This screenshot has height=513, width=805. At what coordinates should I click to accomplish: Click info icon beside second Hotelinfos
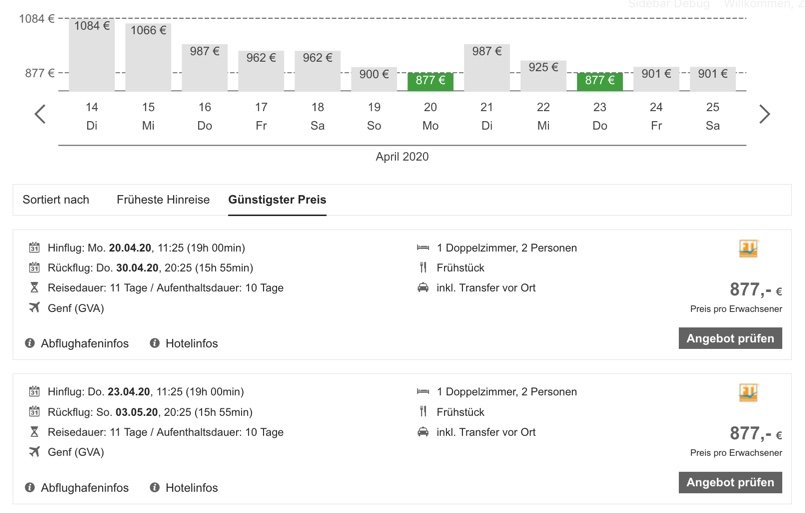pos(155,488)
